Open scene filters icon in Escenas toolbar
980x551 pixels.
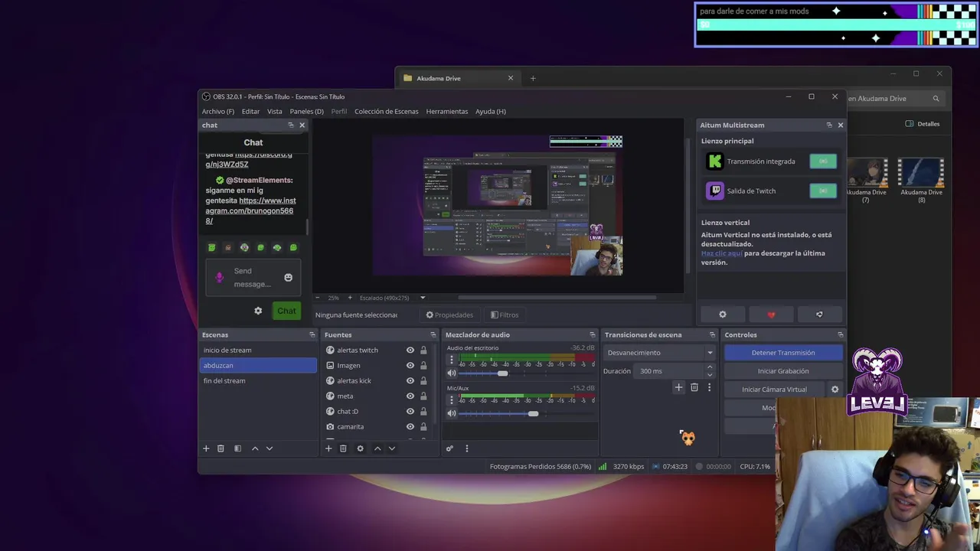[x=237, y=448]
